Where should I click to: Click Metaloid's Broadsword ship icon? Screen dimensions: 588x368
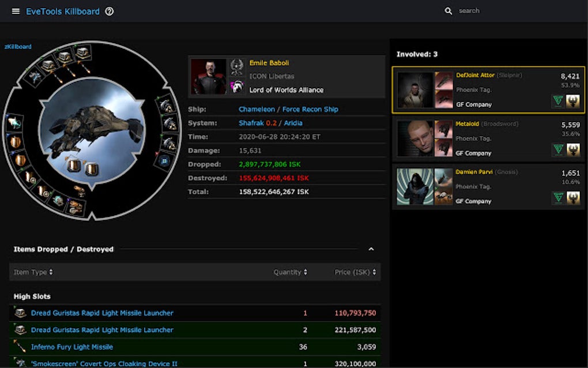(443, 129)
